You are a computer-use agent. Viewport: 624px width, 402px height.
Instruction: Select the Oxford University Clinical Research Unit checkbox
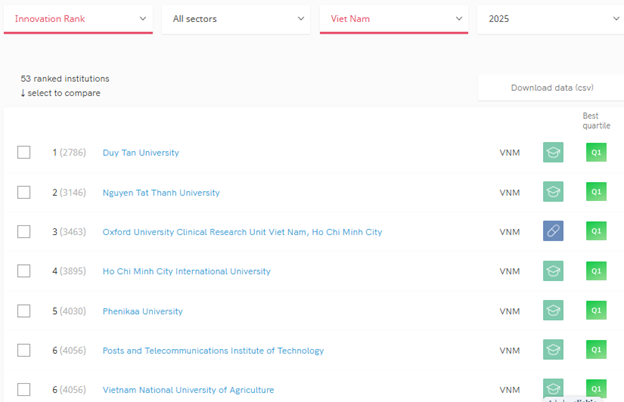point(23,231)
